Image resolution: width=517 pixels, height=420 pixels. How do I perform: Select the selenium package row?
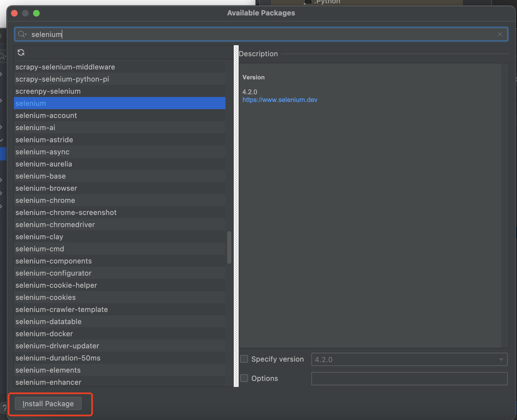[120, 103]
